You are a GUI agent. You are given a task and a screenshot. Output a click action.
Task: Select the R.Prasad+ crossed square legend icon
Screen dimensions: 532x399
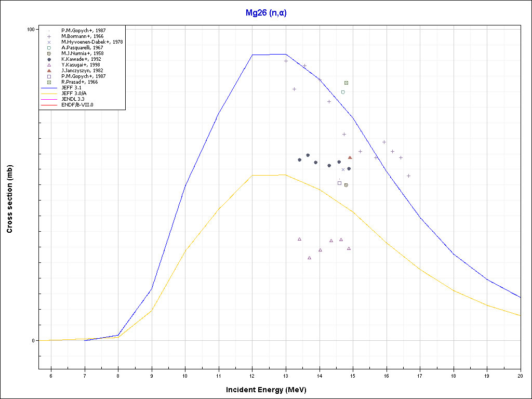(49, 82)
